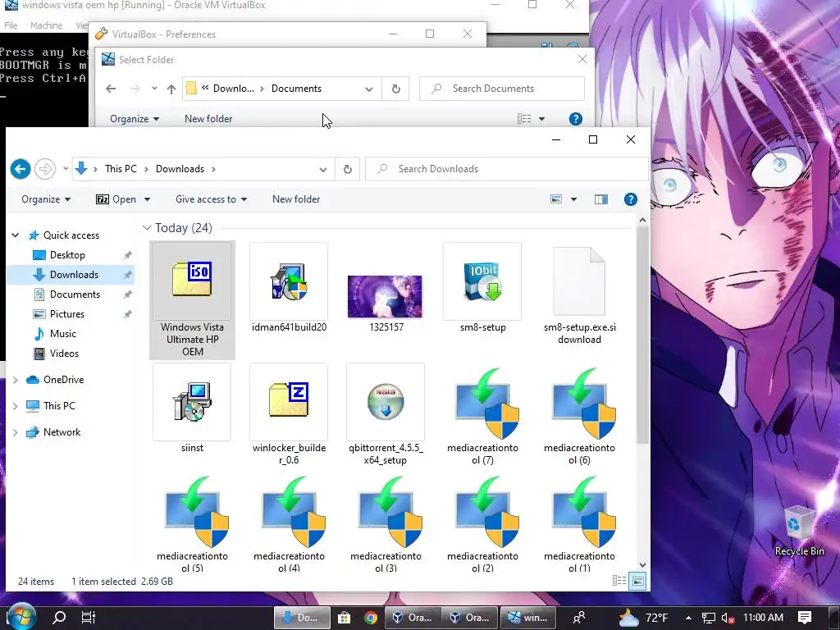The height and width of the screenshot is (630, 840).
Task: Expand the OneDrive tree node
Action: point(16,380)
